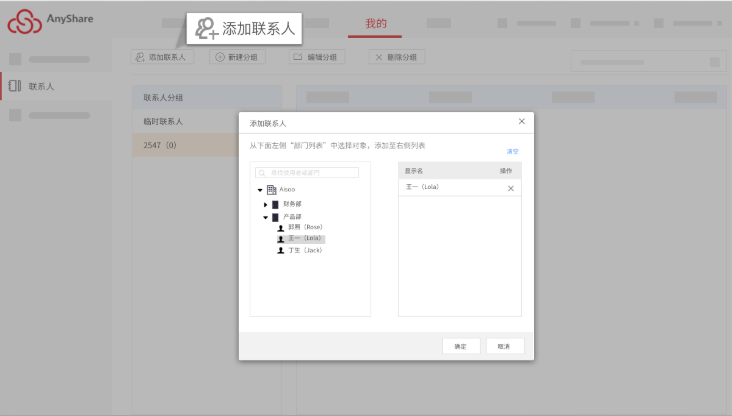Click the user or department search field
The height and width of the screenshot is (416, 732).
308,173
